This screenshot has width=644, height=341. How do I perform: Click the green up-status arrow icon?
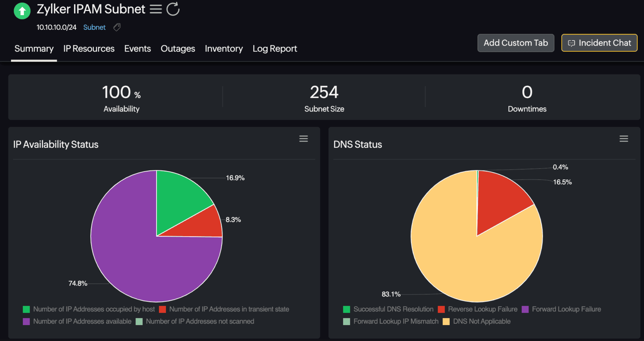pos(22,11)
